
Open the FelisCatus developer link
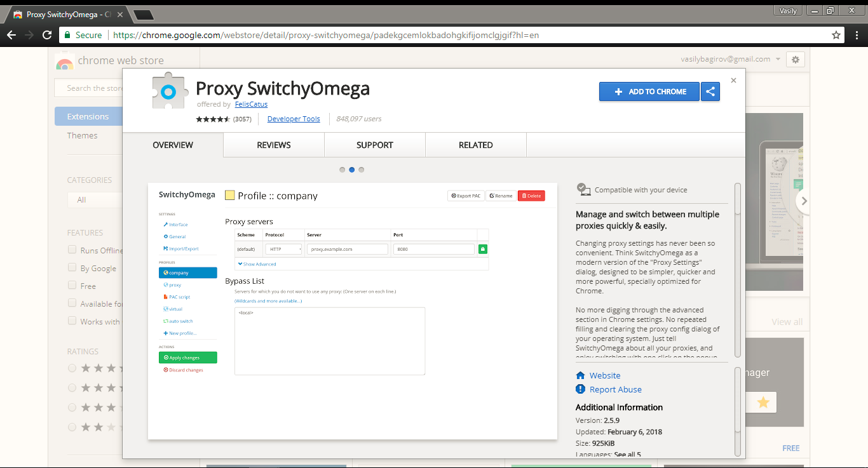251,104
